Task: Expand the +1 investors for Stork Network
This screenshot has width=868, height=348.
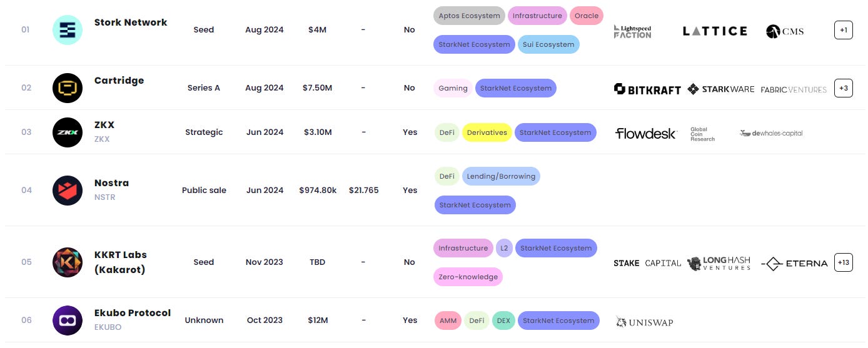Action: pyautogui.click(x=844, y=30)
